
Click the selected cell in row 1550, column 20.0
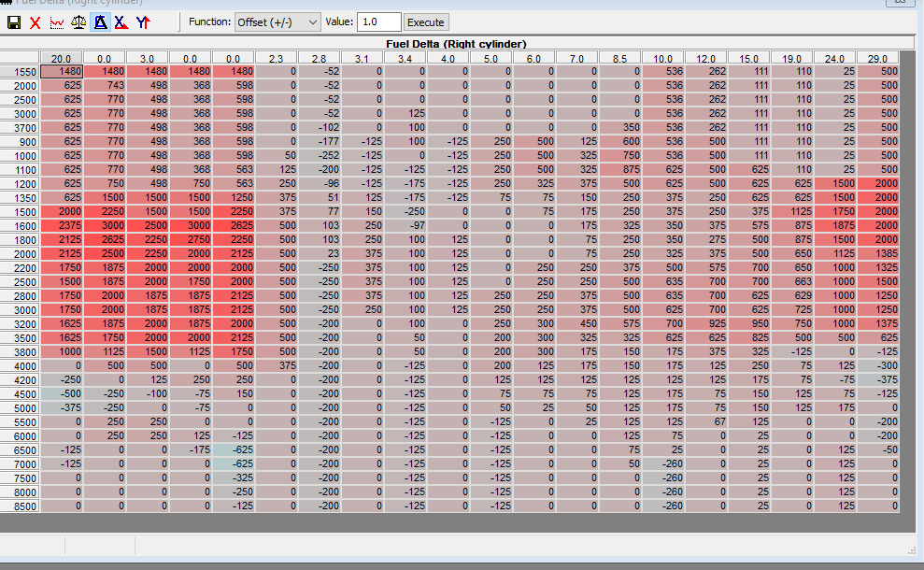click(x=62, y=71)
